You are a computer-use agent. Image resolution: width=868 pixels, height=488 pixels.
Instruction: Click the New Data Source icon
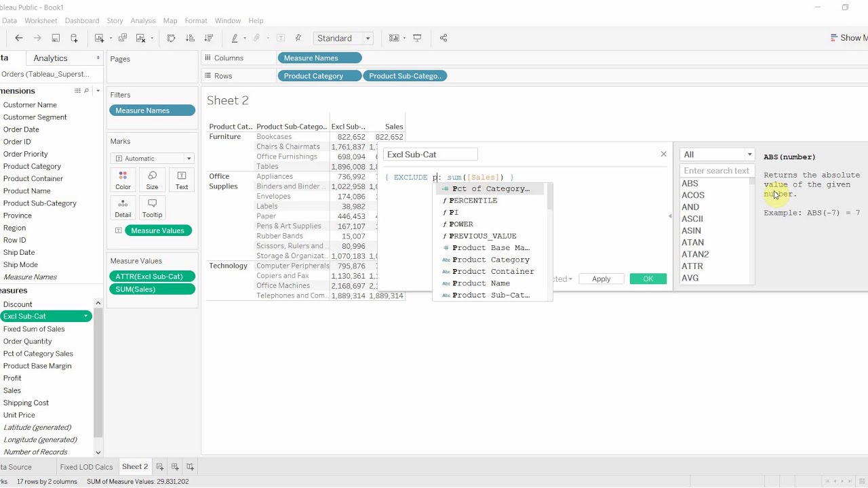(x=74, y=39)
